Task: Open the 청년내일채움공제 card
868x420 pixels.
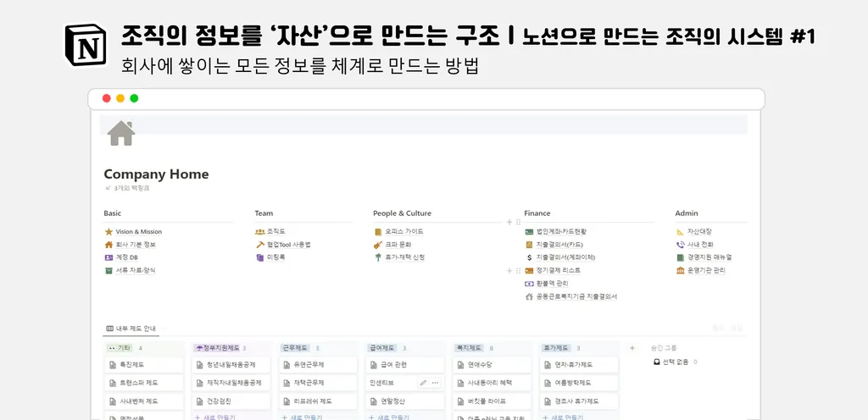Action: pos(231,365)
